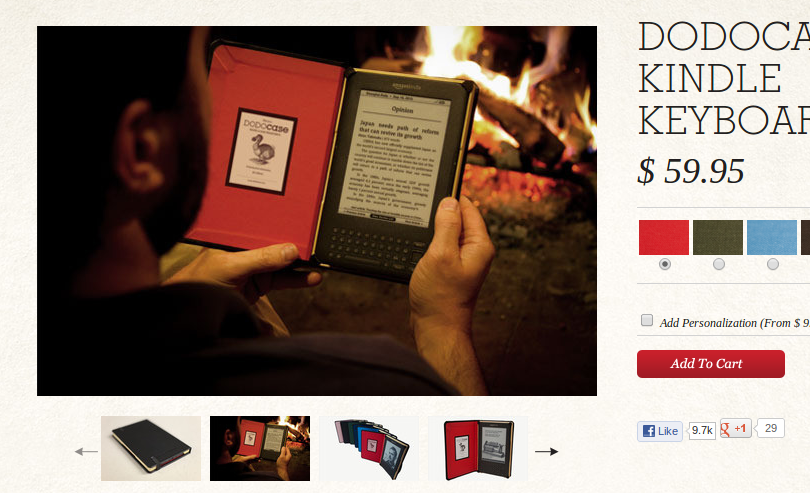Open the fanned multicolor cases thumbnail

pos(369,448)
